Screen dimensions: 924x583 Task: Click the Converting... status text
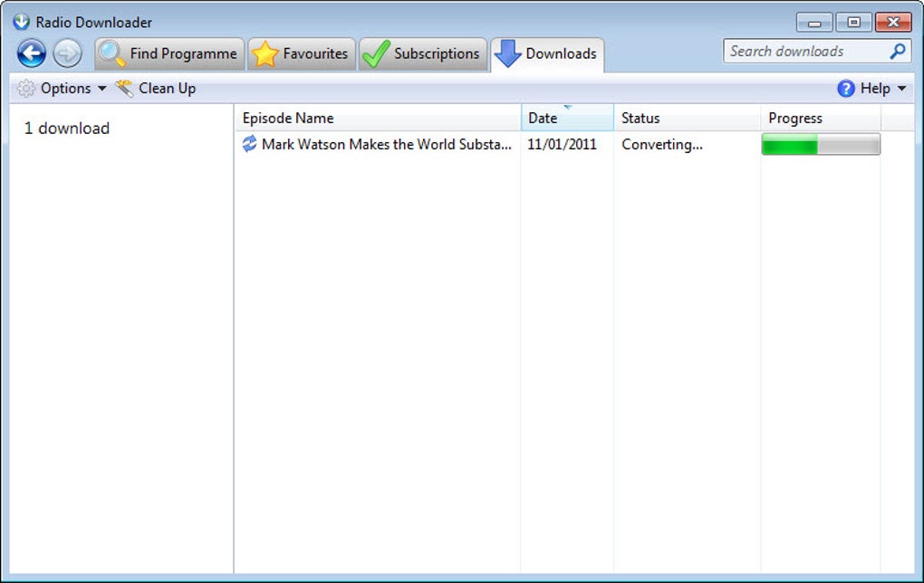[x=662, y=144]
